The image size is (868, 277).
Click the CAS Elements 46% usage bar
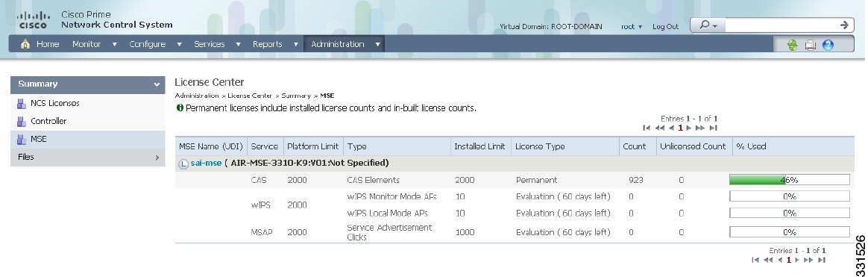coord(790,180)
